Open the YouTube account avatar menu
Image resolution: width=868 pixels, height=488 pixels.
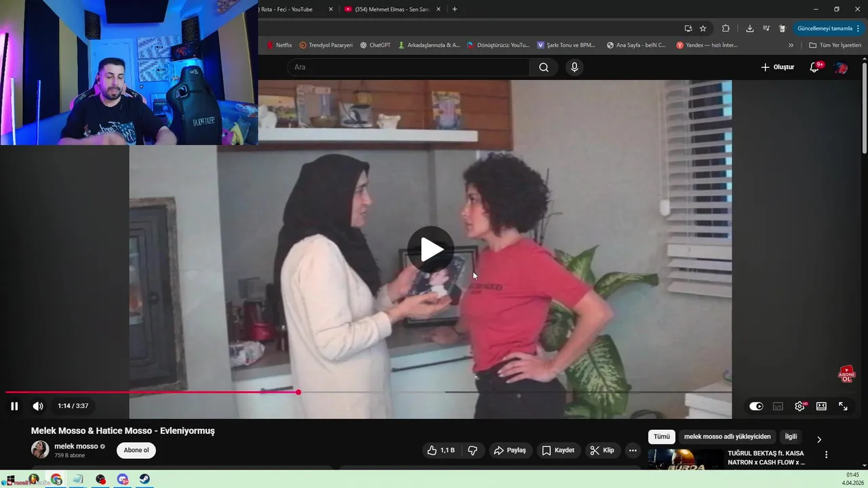(841, 67)
